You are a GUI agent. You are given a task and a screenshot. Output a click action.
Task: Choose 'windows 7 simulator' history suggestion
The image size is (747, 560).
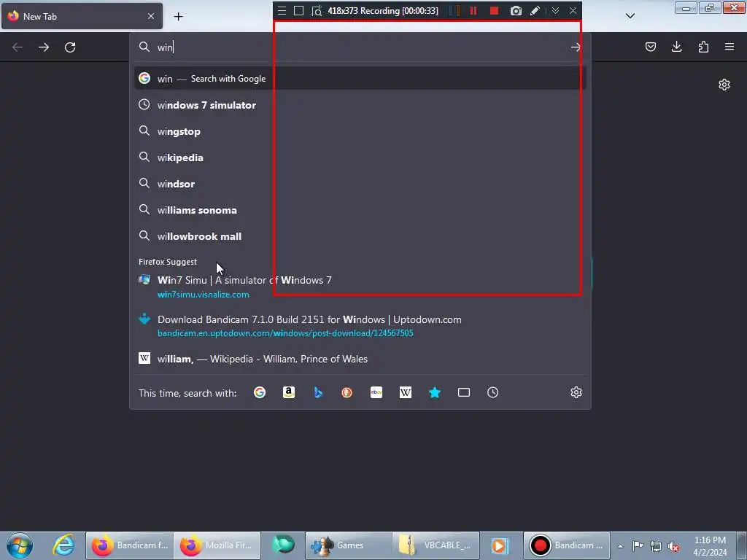[360, 105]
